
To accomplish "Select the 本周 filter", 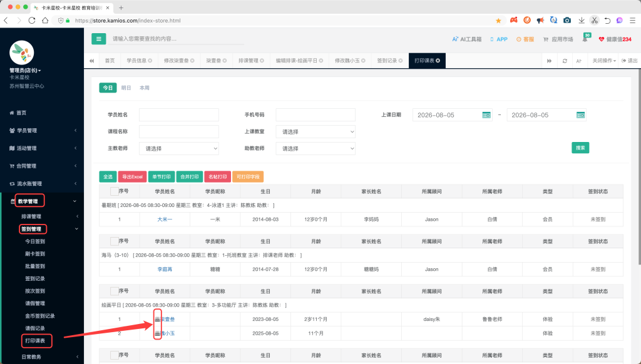I will point(145,88).
